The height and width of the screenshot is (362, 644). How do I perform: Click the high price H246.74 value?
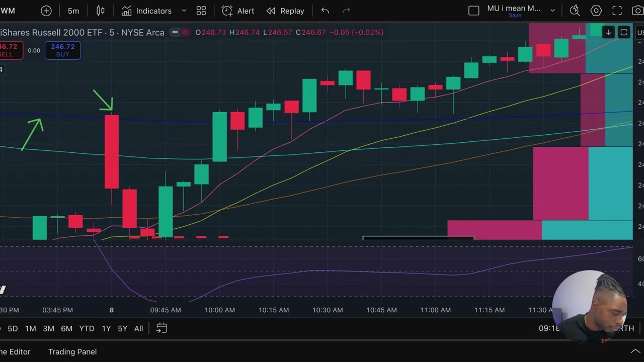click(245, 32)
